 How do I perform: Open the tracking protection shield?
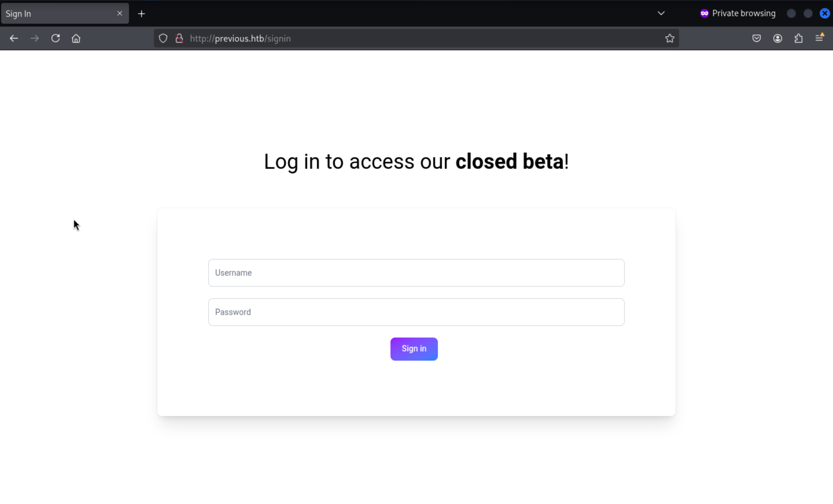[x=163, y=38]
